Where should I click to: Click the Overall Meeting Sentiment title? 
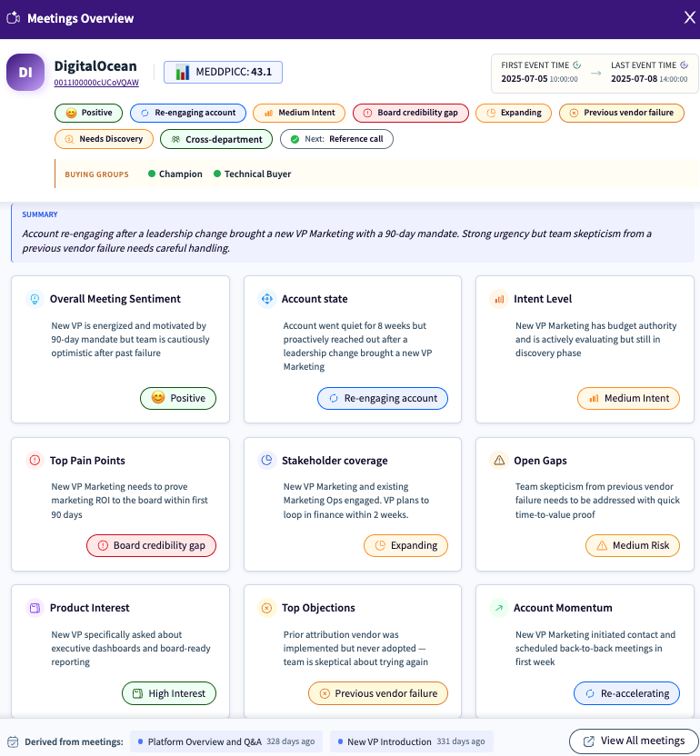click(115, 299)
